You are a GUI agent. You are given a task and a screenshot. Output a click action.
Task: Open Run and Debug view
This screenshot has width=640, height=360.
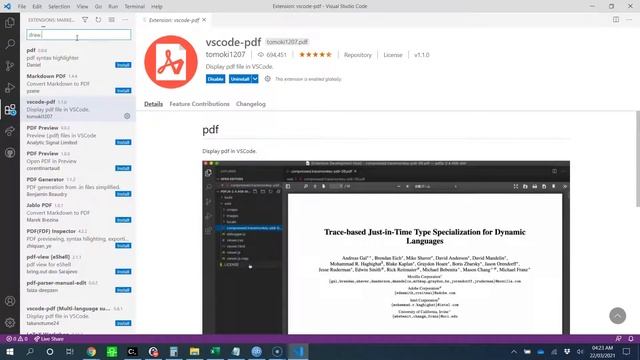pos(10,87)
